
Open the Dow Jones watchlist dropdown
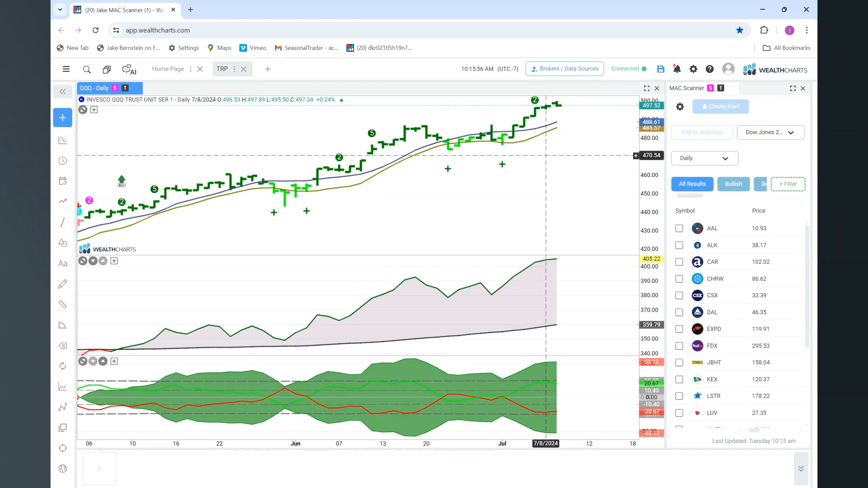770,132
